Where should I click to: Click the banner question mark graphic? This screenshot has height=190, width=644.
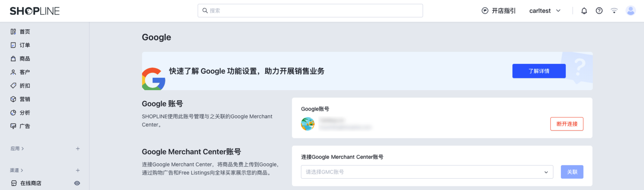(x=581, y=66)
